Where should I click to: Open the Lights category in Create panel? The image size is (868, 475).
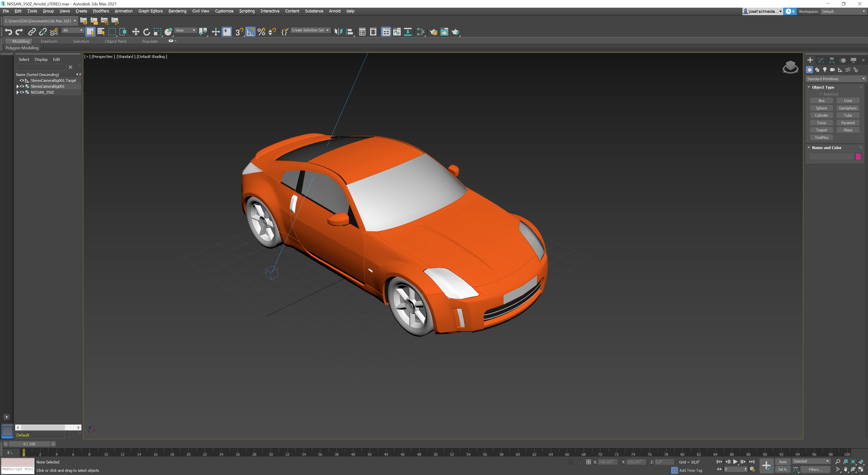(825, 70)
